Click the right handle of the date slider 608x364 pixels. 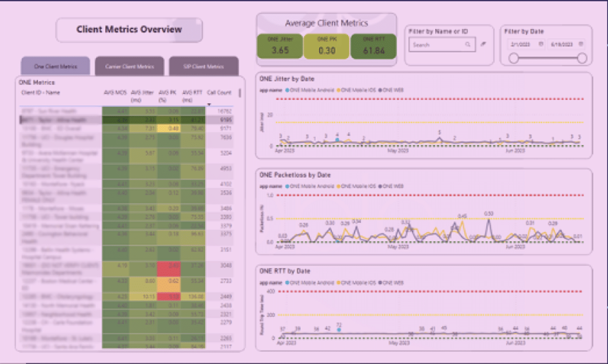[x=582, y=58]
